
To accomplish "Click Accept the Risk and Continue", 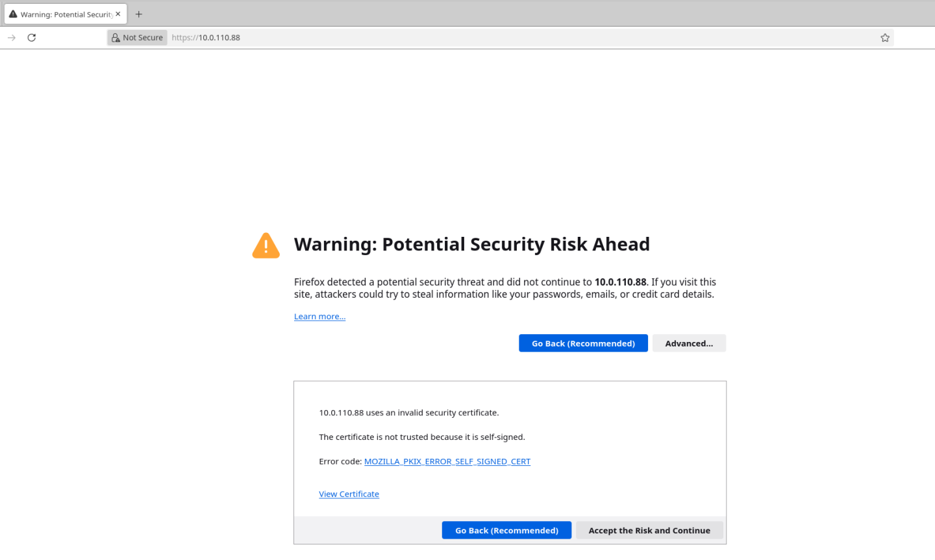I will pyautogui.click(x=649, y=530).
